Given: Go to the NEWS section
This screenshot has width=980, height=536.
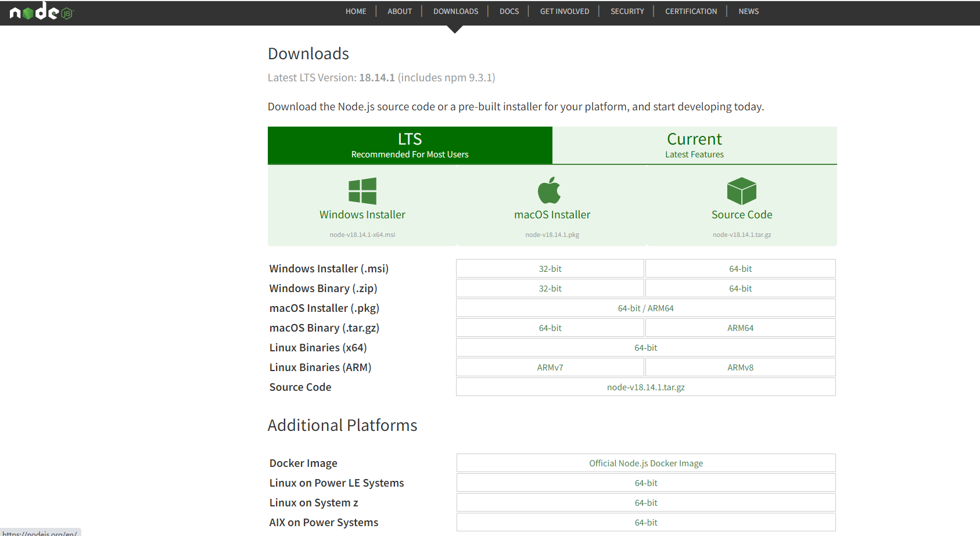Looking at the screenshot, I should 749,11.
